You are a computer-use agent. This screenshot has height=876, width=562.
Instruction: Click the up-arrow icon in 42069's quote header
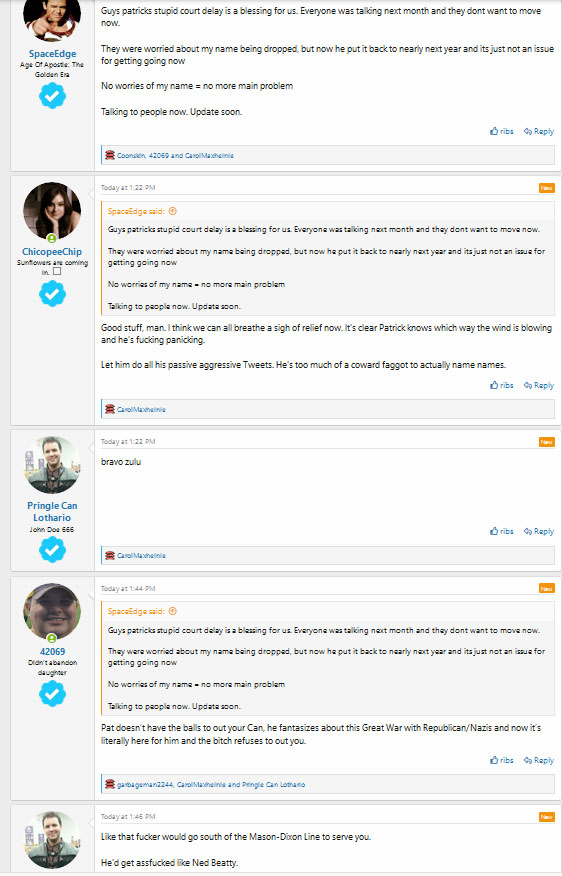[x=173, y=611]
